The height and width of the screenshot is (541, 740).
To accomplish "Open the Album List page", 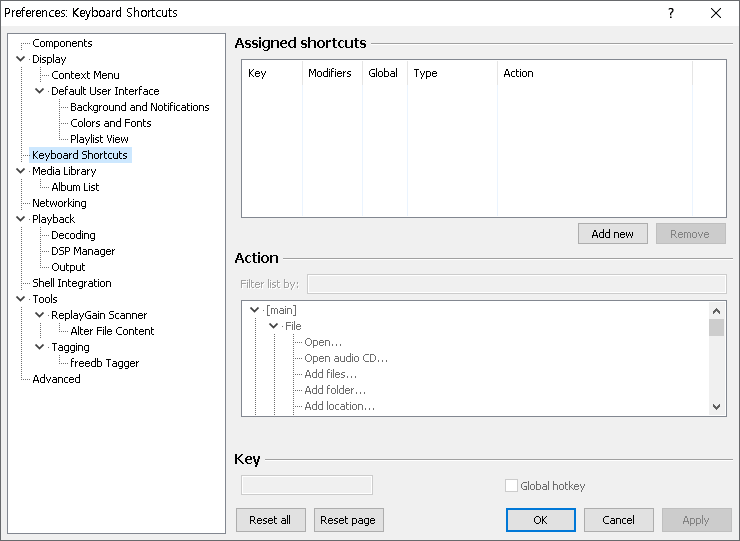I will 75,187.
